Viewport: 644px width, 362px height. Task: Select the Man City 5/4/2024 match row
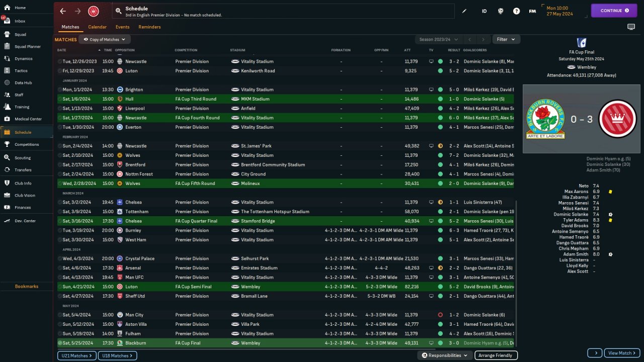(x=286, y=315)
